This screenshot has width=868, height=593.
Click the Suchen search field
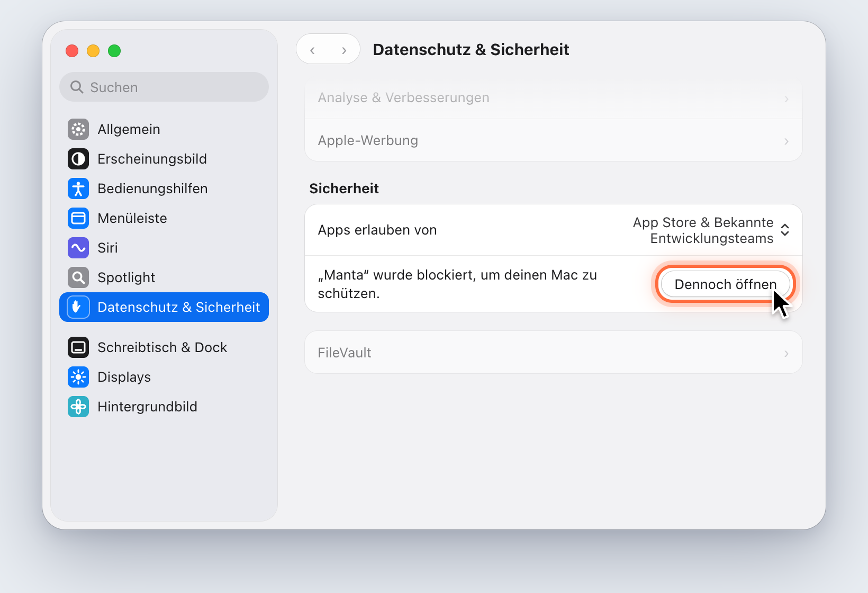[164, 87]
